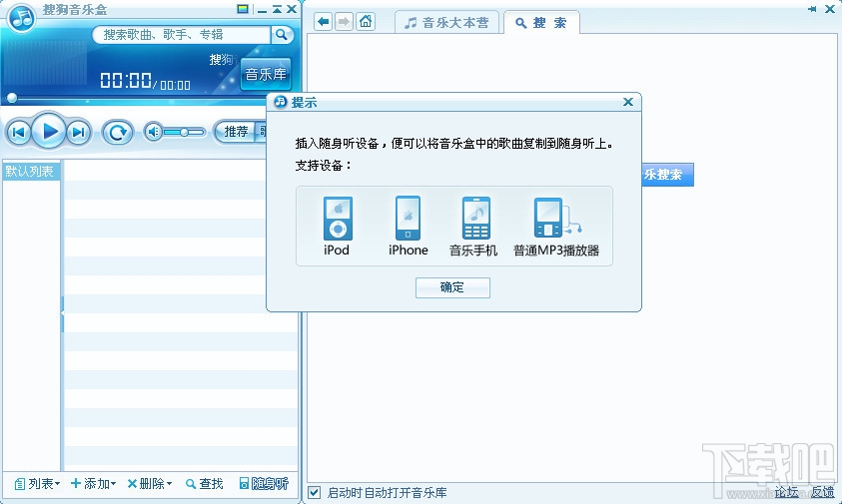
Task: Open the 反馈 feedback link
Action: [822, 492]
